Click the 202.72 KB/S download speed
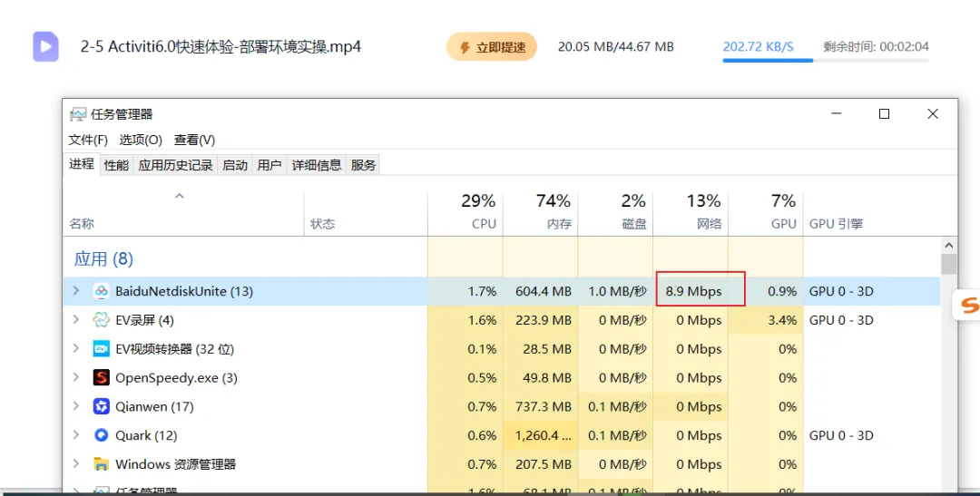The image size is (980, 496). (x=758, y=47)
